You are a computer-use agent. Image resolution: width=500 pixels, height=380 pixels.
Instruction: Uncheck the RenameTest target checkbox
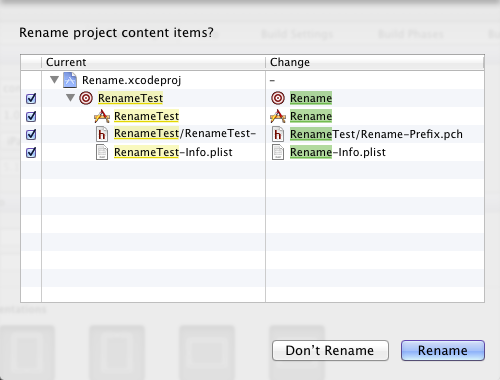click(x=31, y=98)
